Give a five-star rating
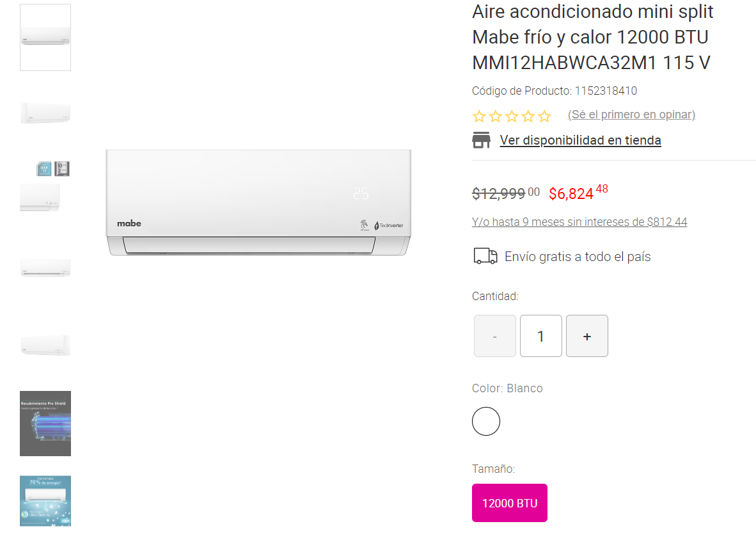 pyautogui.click(x=544, y=116)
